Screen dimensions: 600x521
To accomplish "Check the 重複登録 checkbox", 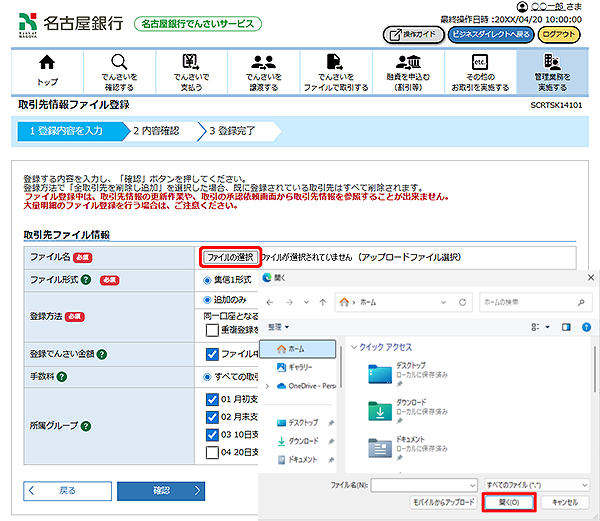I will (x=212, y=328).
